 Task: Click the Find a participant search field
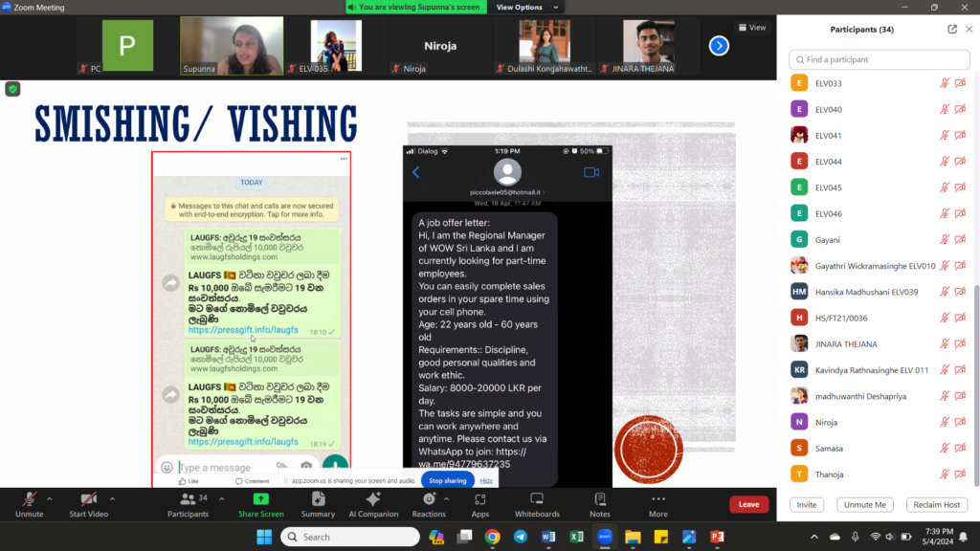click(x=879, y=59)
